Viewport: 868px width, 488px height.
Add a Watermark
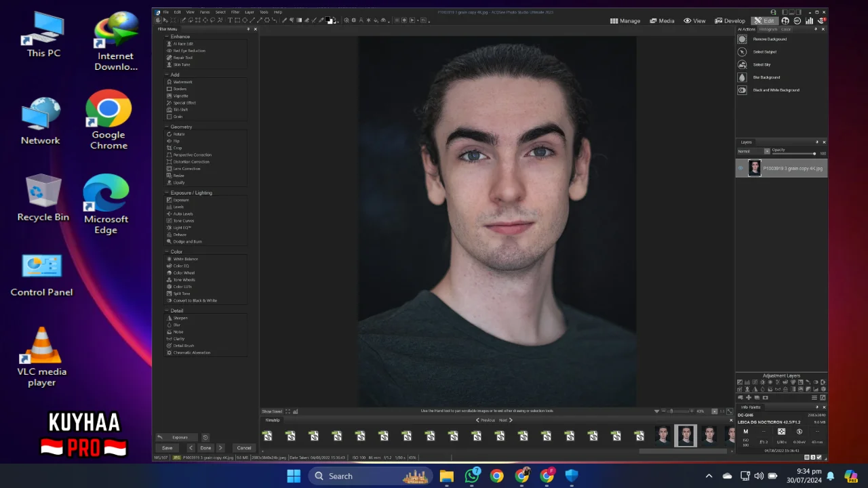point(182,82)
